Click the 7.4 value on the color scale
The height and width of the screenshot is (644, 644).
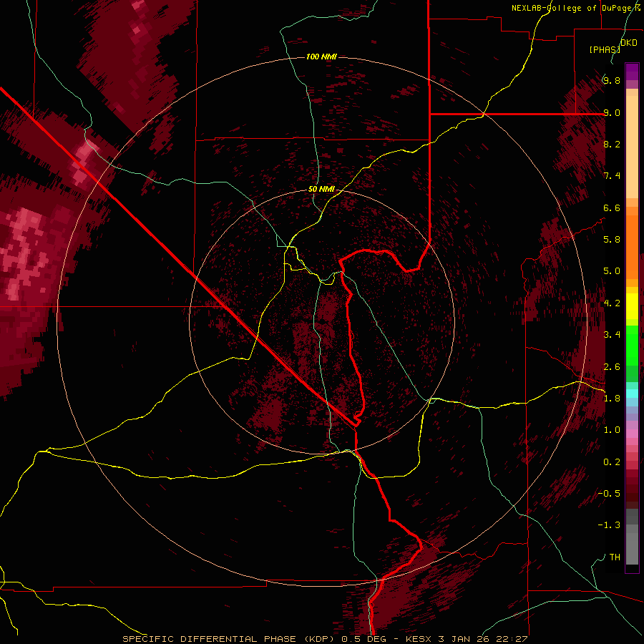pos(612,176)
